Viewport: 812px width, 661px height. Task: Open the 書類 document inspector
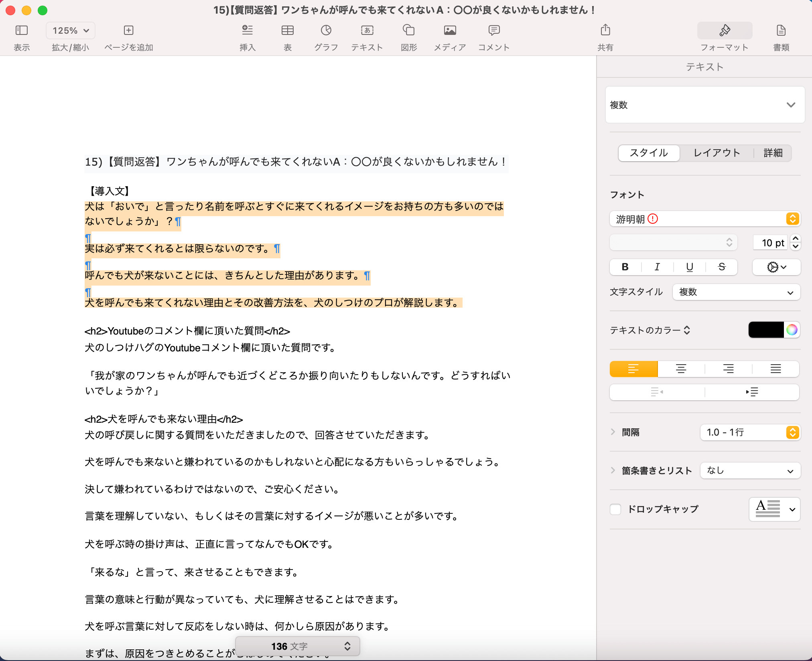click(781, 30)
